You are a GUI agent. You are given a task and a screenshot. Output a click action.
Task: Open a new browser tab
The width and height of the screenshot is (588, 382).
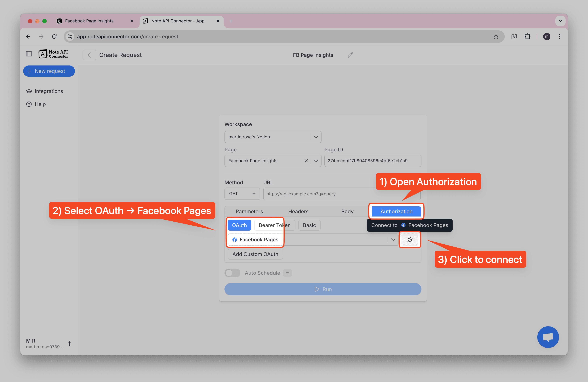(x=231, y=21)
